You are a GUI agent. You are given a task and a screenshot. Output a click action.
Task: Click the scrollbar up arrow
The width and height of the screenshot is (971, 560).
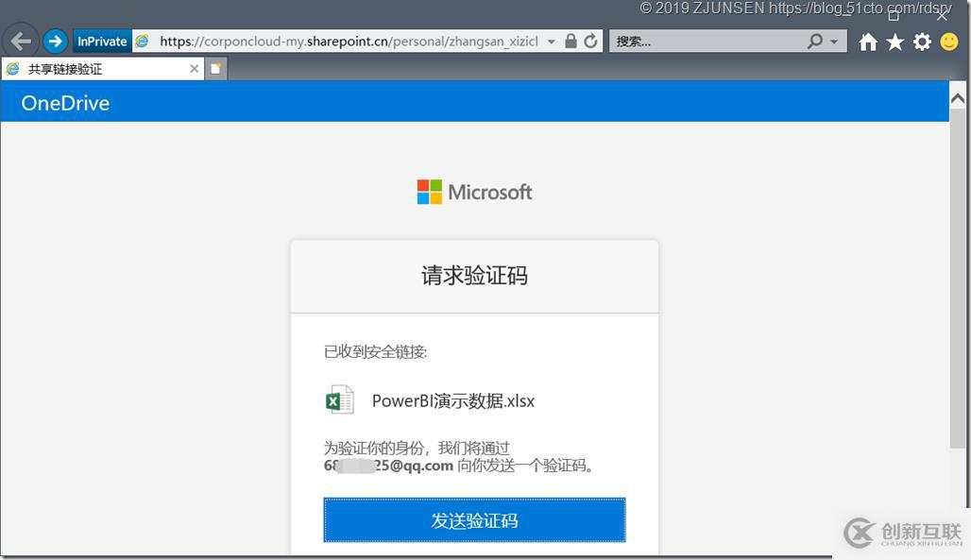[958, 98]
